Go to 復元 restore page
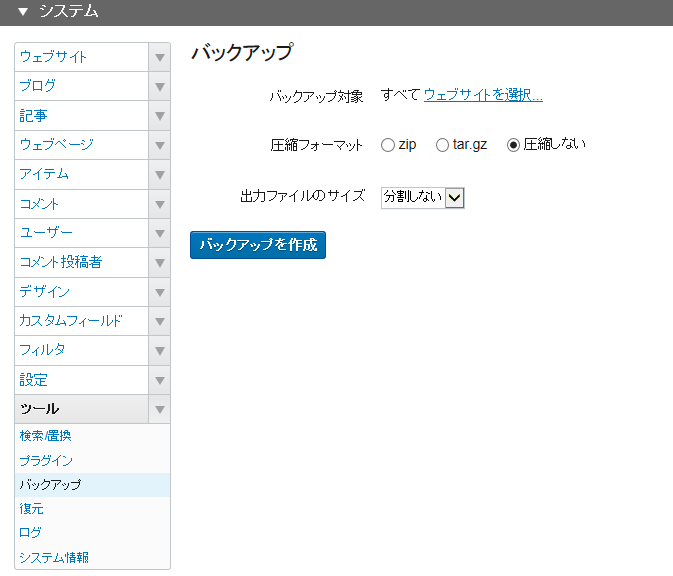This screenshot has height=576, width=673. pos(31,509)
